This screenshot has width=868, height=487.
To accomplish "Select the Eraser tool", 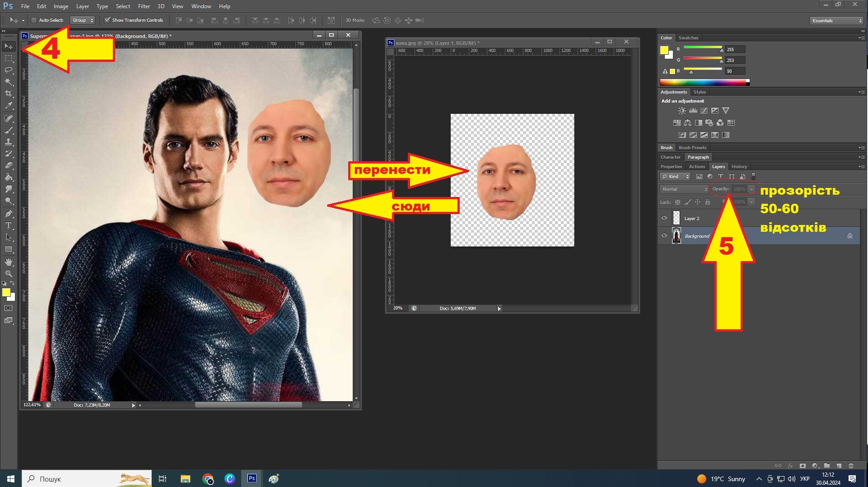I will pos(9,165).
